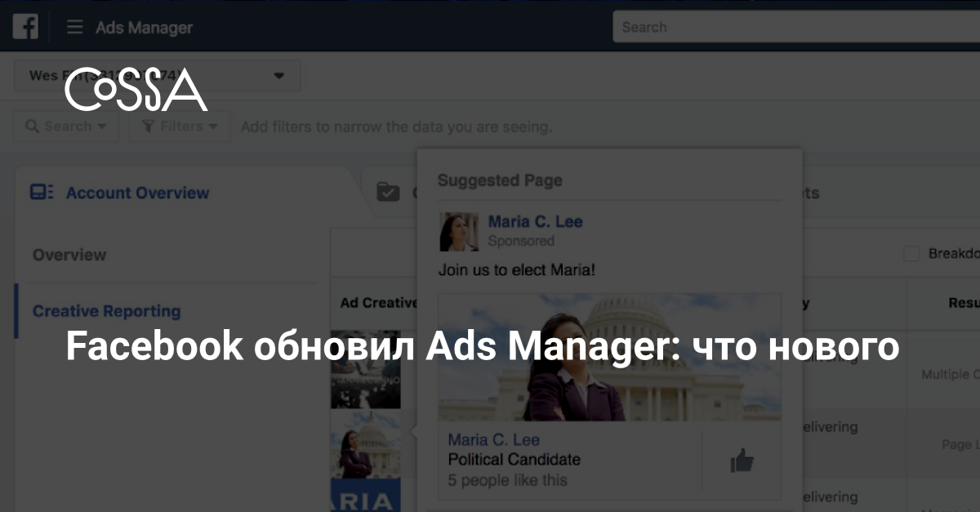Screen dimensions: 980x512
Task: Select Creative Reporting in the left sidebar
Action: 107,311
